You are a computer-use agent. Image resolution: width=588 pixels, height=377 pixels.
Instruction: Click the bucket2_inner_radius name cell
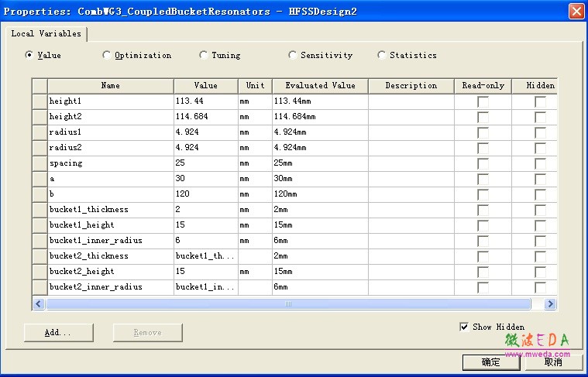coord(111,287)
